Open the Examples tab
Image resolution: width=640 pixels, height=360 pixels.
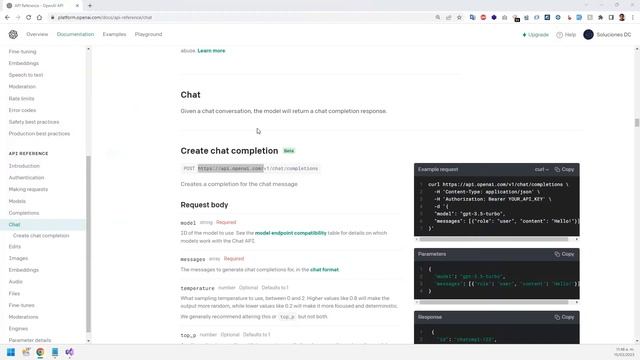pos(114,34)
